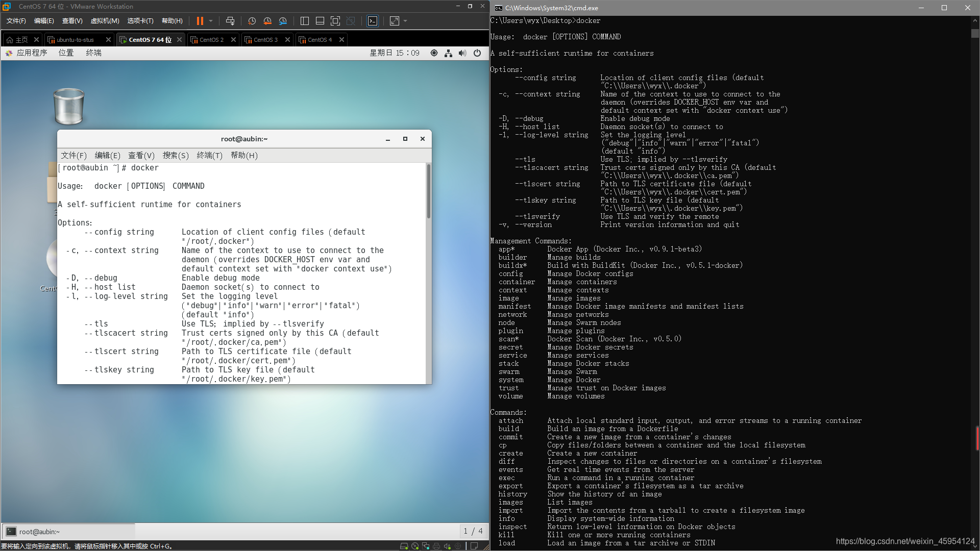The height and width of the screenshot is (551, 980).
Task: Take a VM snapshot
Action: click(x=252, y=21)
